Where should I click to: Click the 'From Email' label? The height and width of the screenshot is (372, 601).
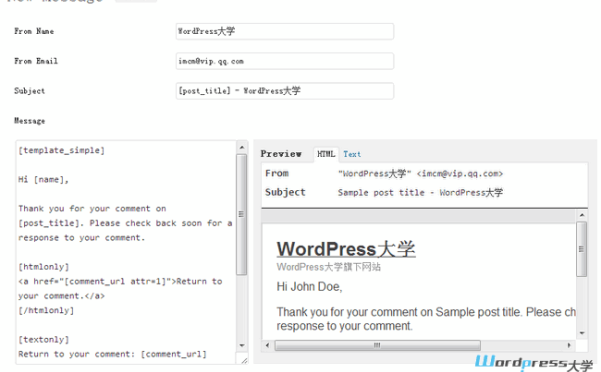pyautogui.click(x=36, y=61)
